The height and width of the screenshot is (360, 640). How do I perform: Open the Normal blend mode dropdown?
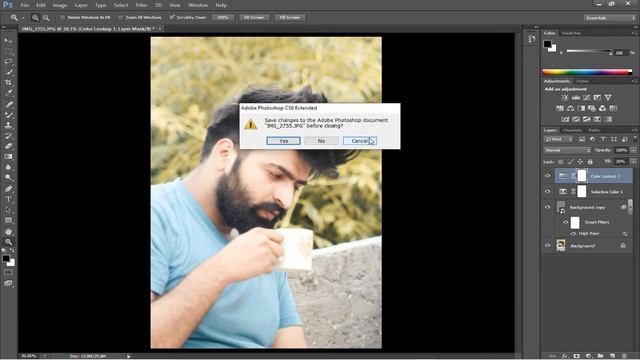pos(567,150)
